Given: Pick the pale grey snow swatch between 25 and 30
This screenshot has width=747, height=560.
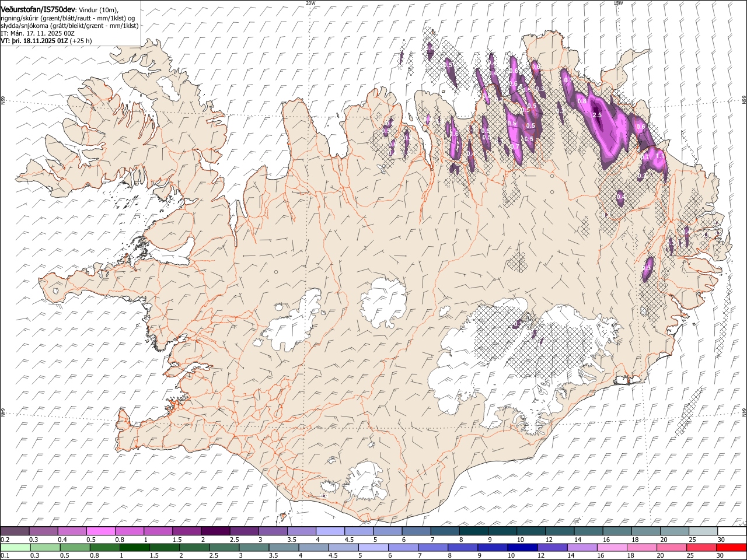Looking at the screenshot, I should 703,531.
